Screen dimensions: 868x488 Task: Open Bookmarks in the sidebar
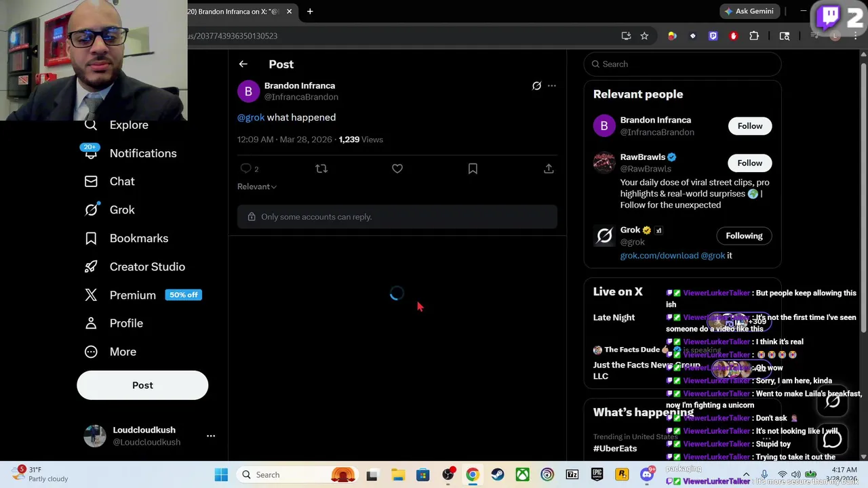(126, 239)
